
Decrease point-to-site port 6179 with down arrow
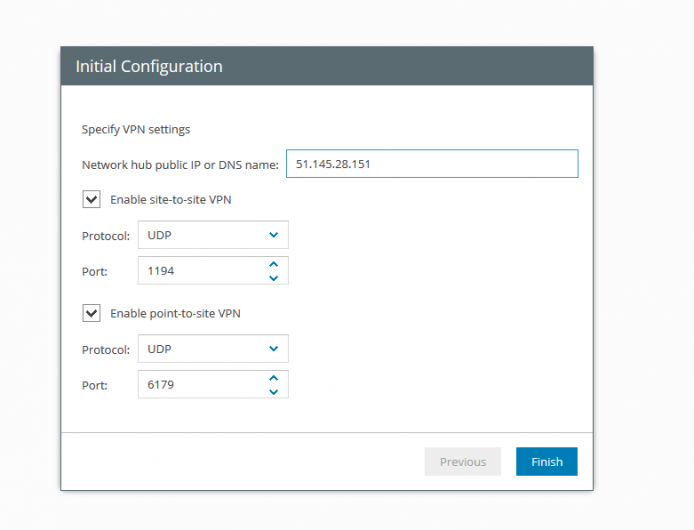[x=274, y=392]
